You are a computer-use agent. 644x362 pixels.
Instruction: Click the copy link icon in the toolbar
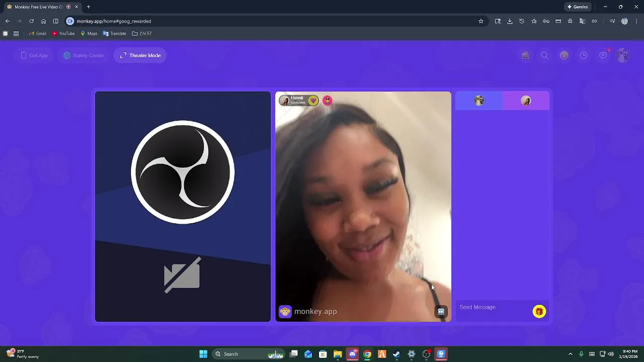point(594,21)
